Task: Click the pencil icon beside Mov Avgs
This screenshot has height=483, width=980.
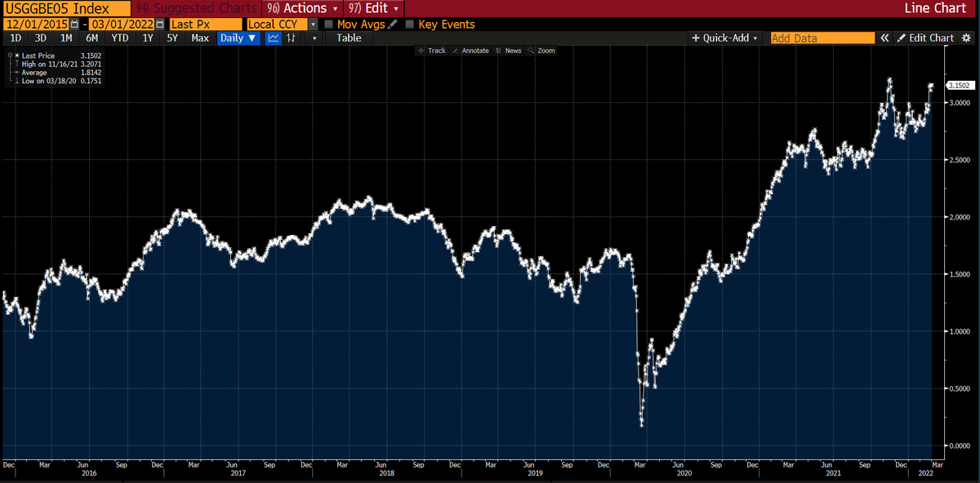Action: 392,24
